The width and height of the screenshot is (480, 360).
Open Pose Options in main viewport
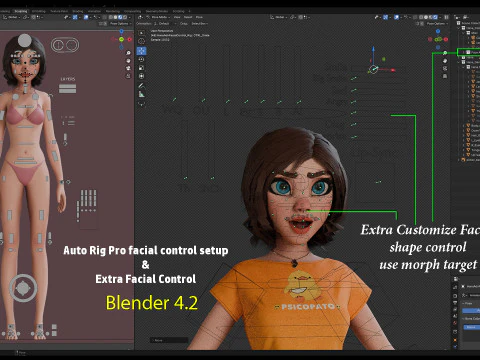[437, 24]
